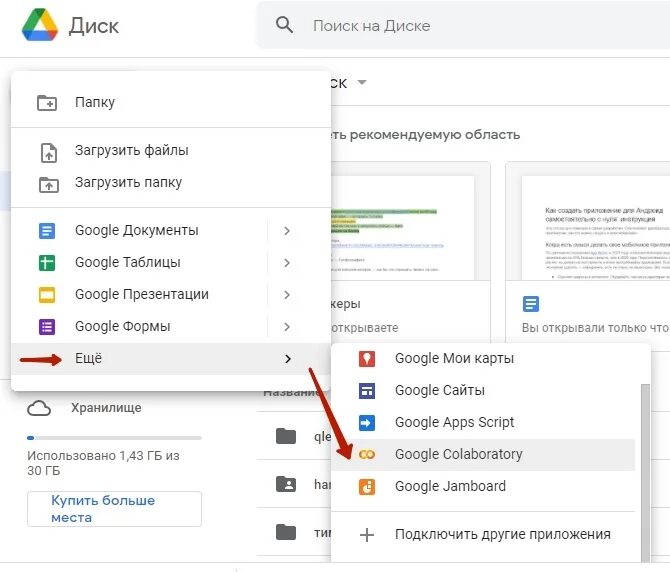Expand the Google Презентации submenu arrow
Image resolution: width=670 pixels, height=572 pixels.
pyautogui.click(x=287, y=295)
